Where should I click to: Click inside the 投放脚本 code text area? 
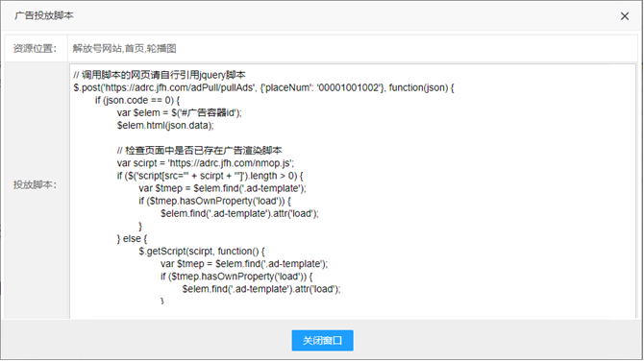click(x=353, y=191)
